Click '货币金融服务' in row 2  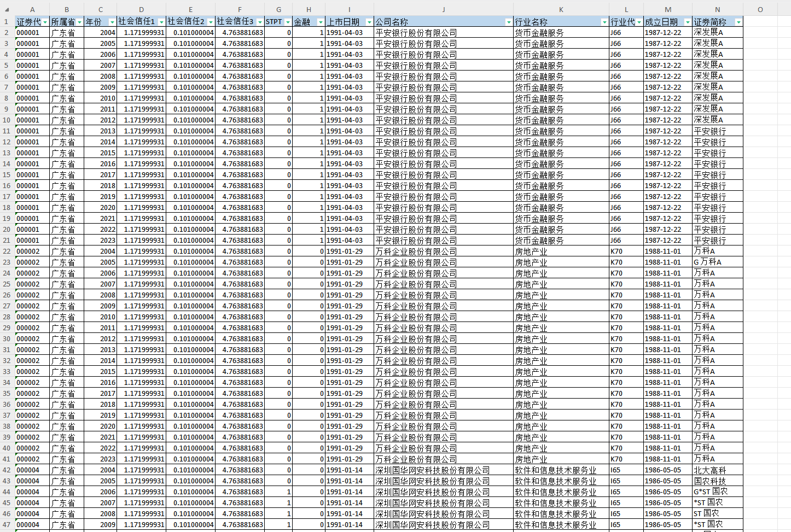561,33
